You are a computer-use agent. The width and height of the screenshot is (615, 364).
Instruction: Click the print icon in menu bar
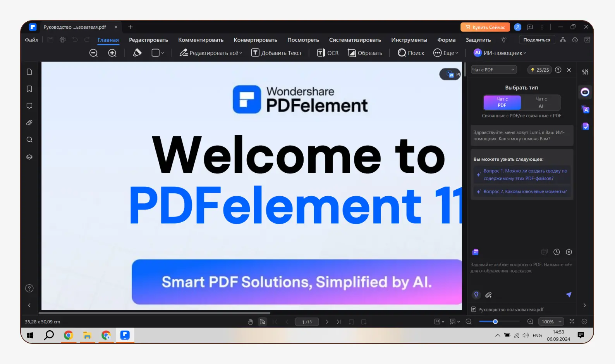click(63, 39)
